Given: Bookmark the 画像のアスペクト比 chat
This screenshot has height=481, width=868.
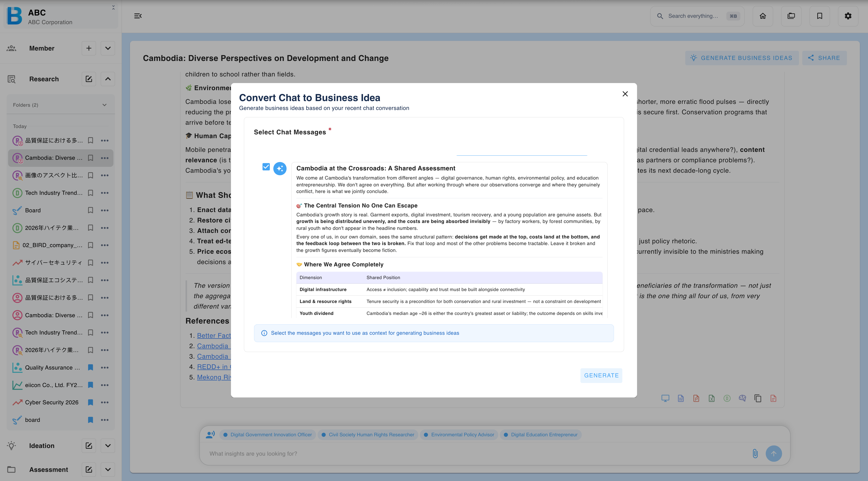Looking at the screenshot, I should tap(90, 175).
